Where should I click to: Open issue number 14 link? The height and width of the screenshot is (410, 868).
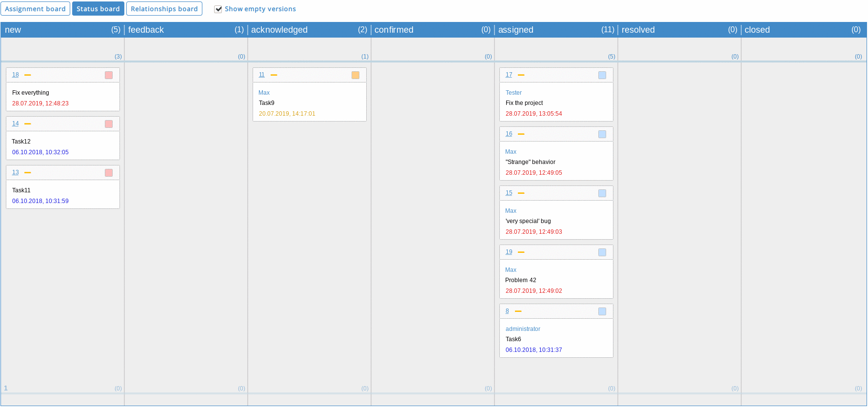(x=16, y=123)
